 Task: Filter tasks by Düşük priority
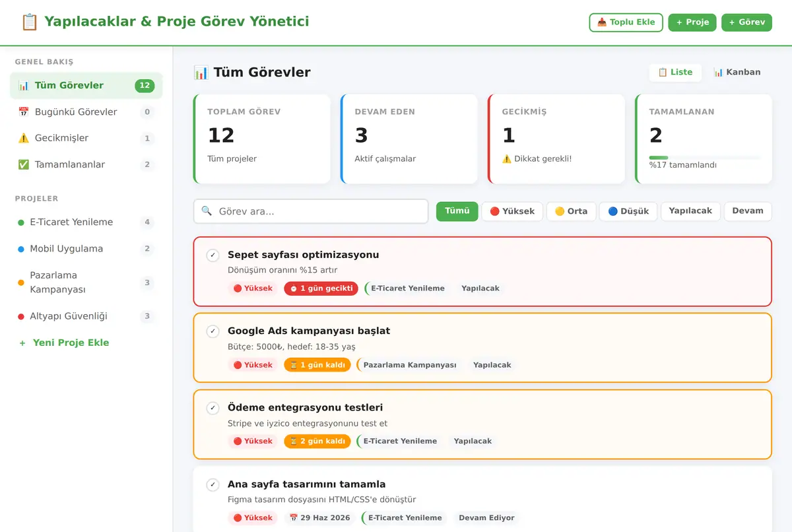(628, 211)
